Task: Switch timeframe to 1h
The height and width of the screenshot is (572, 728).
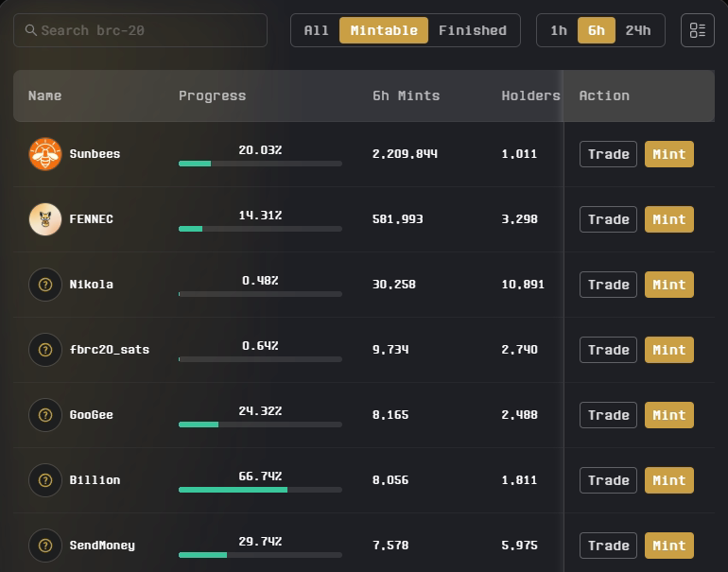Action: click(x=559, y=30)
